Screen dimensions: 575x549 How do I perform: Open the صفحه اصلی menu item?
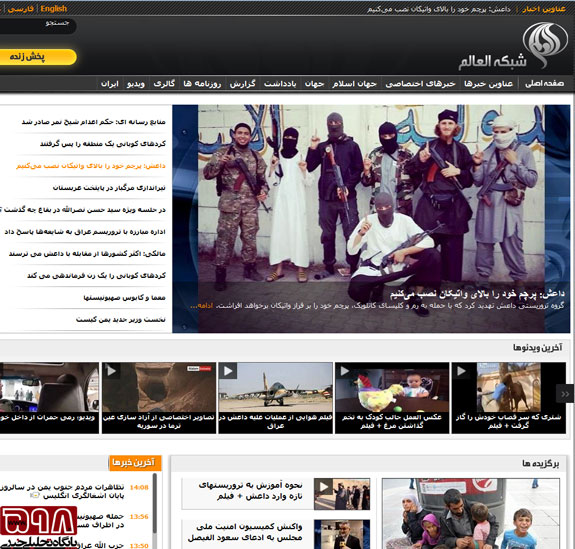point(544,84)
